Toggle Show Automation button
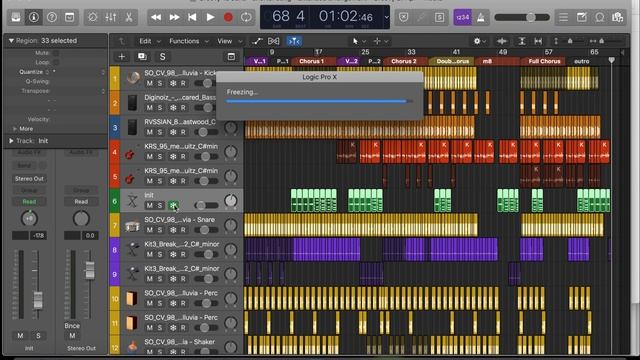This screenshot has width=640, height=360. (257, 41)
